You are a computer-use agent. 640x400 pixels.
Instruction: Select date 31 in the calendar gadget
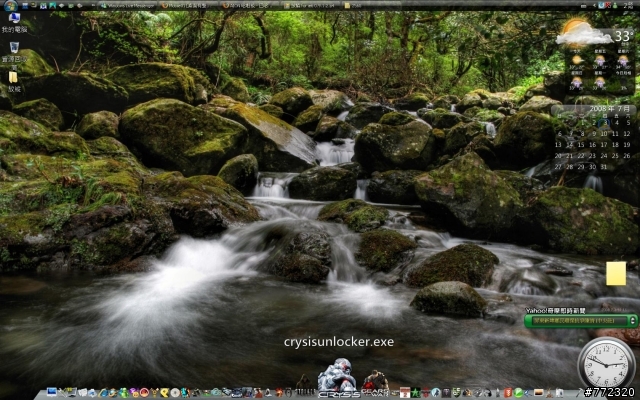coord(604,167)
